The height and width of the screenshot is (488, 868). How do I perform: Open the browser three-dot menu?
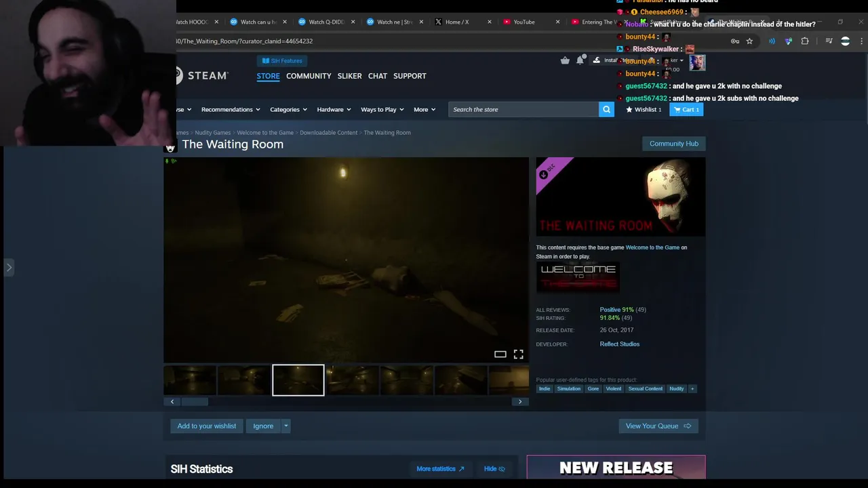coord(862,41)
